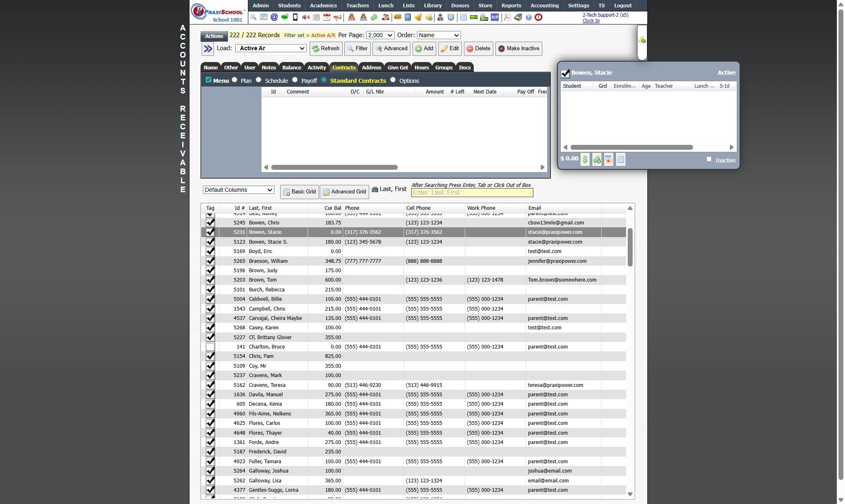Open the Accounting menu
This screenshot has width=845, height=504.
544,5
